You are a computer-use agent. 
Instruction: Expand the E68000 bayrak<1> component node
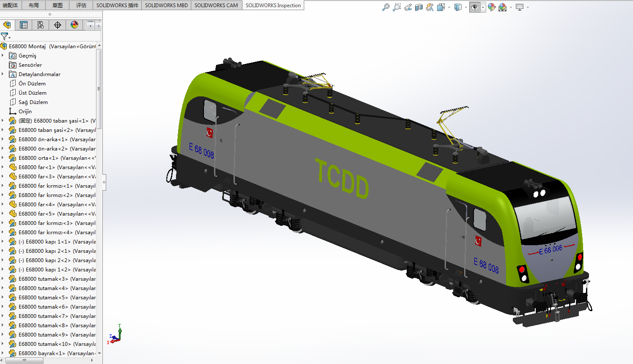click(x=3, y=353)
